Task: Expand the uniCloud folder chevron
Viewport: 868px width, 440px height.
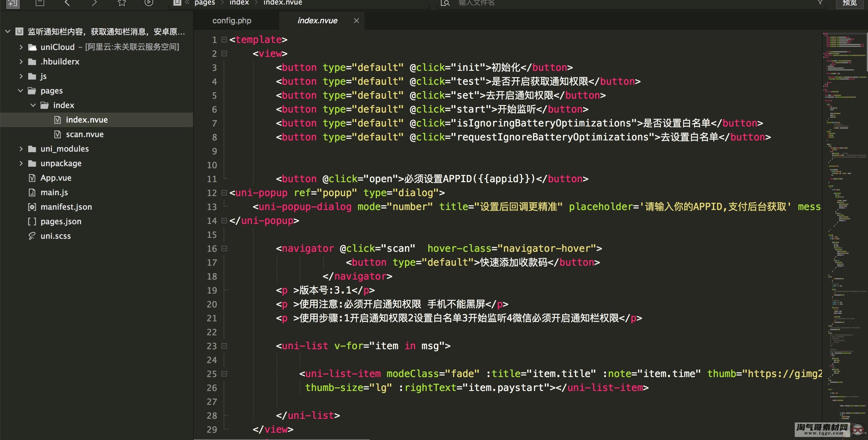Action: point(21,47)
